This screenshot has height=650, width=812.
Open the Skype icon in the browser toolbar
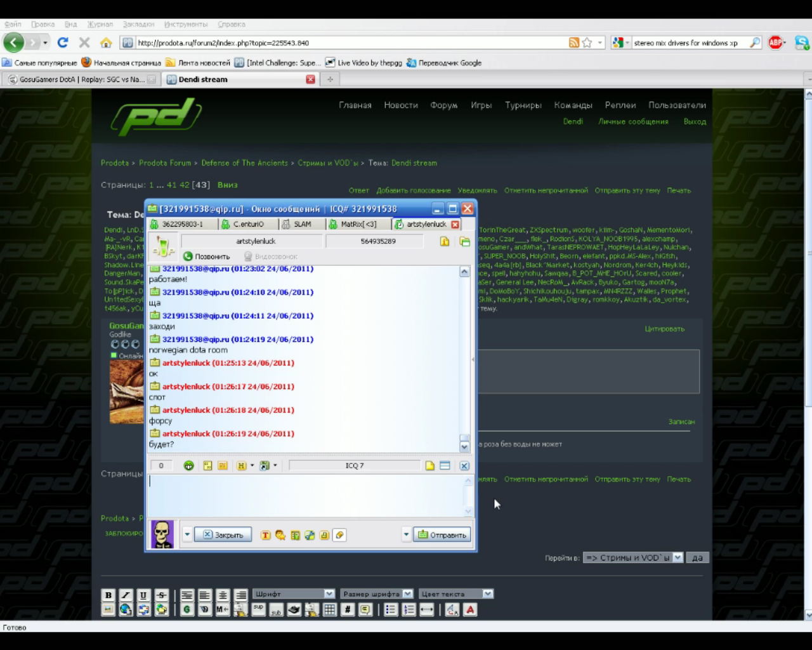[802, 43]
